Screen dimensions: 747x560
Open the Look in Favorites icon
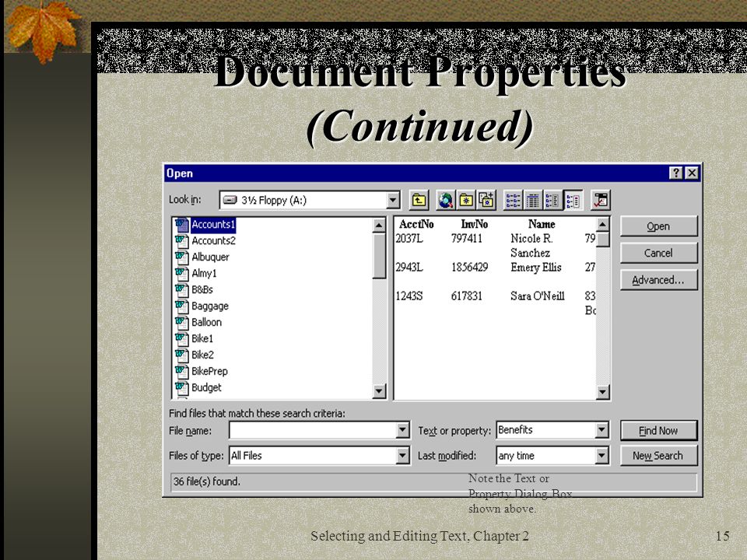466,200
